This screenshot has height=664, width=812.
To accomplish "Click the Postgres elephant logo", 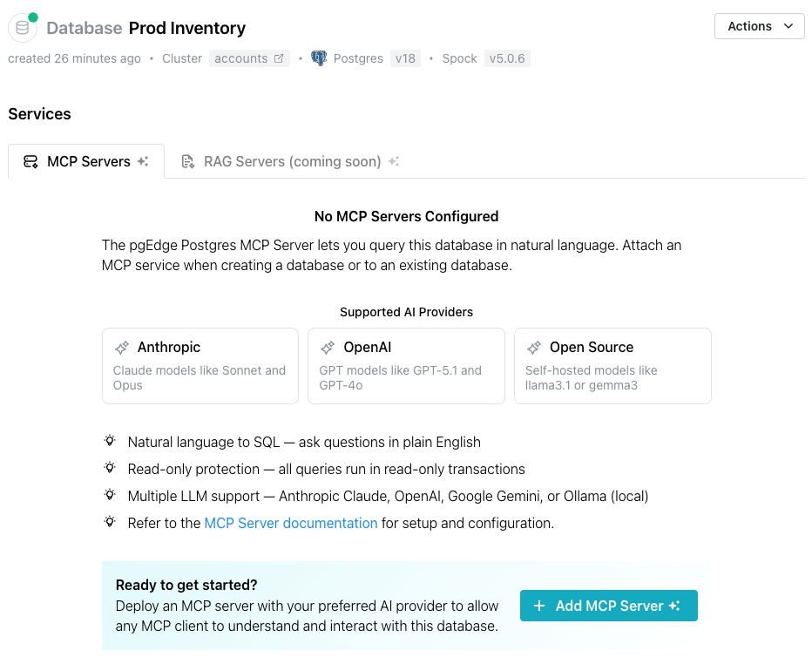I will (317, 58).
